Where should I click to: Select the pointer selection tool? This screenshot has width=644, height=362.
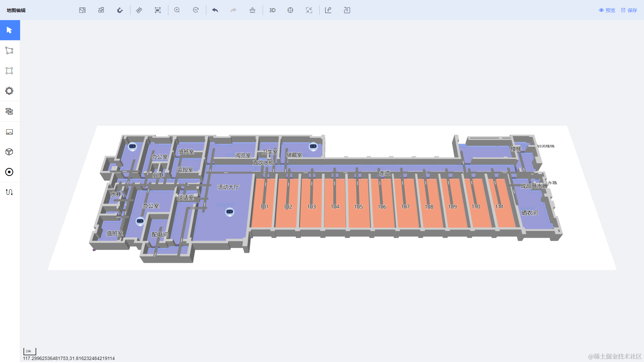[10, 30]
